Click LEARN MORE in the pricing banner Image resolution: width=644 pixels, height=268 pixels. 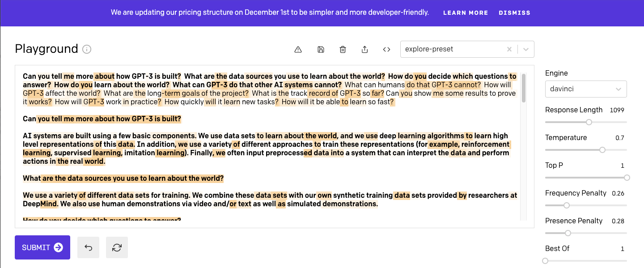466,13
